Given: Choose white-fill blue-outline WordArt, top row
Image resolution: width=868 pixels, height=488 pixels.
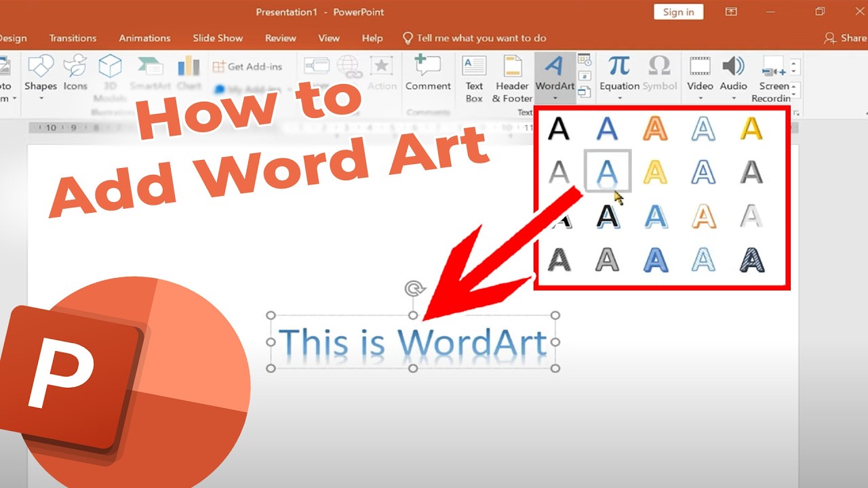Looking at the screenshot, I should coord(703,128).
